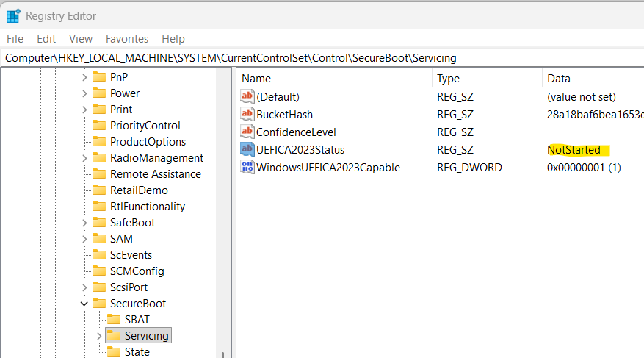The height and width of the screenshot is (358, 644).
Task: Click the ConfidenceLevel string value icon
Action: coord(247,132)
